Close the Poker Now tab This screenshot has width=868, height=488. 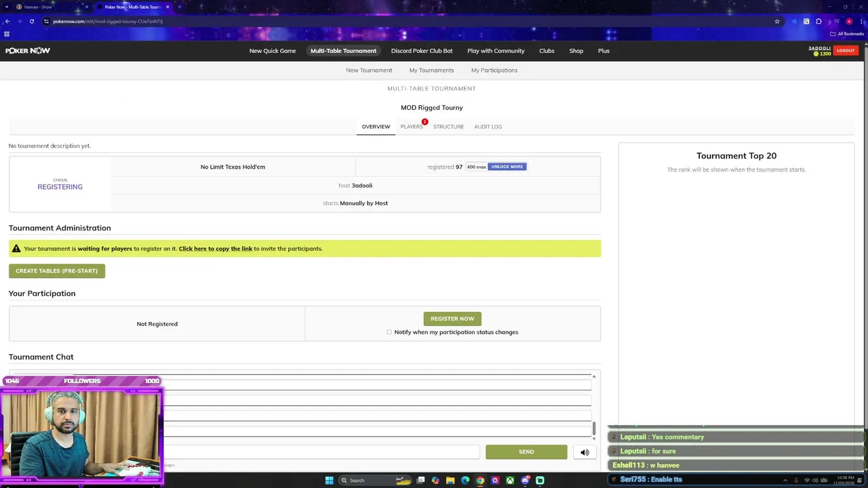[x=167, y=7]
